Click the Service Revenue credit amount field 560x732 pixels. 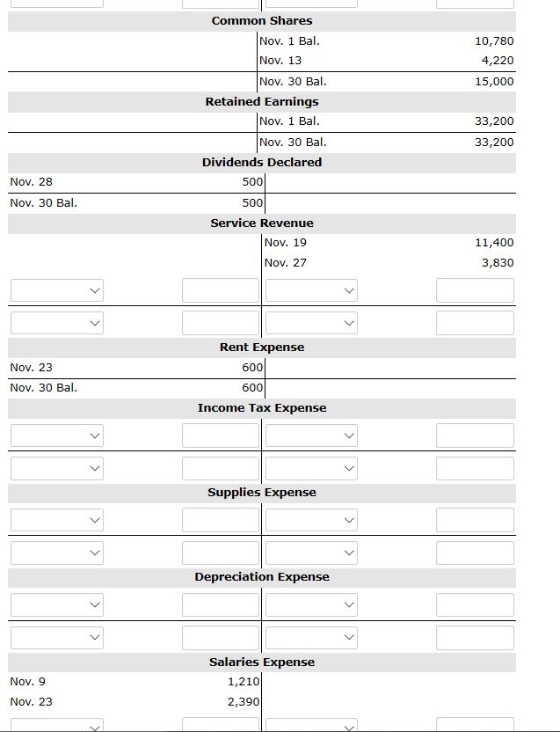tap(475, 290)
